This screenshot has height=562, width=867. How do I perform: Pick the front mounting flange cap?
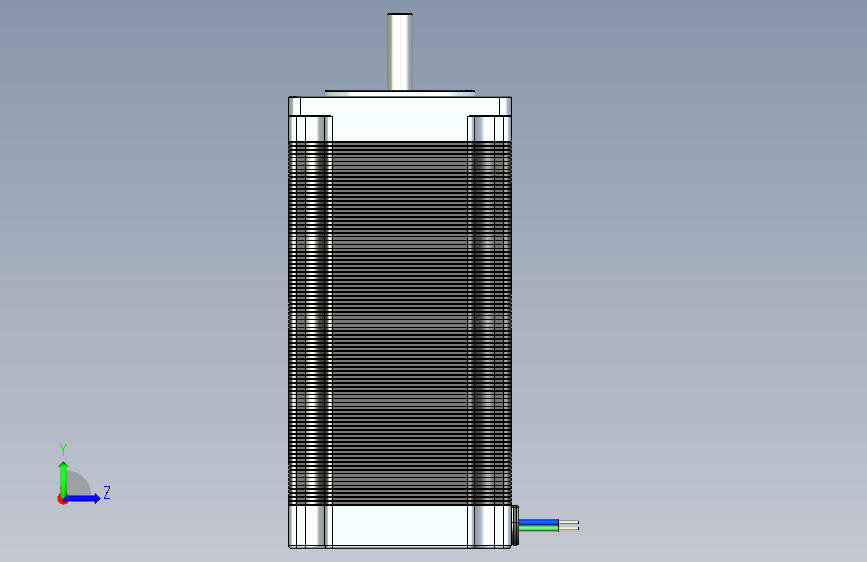pos(400,119)
